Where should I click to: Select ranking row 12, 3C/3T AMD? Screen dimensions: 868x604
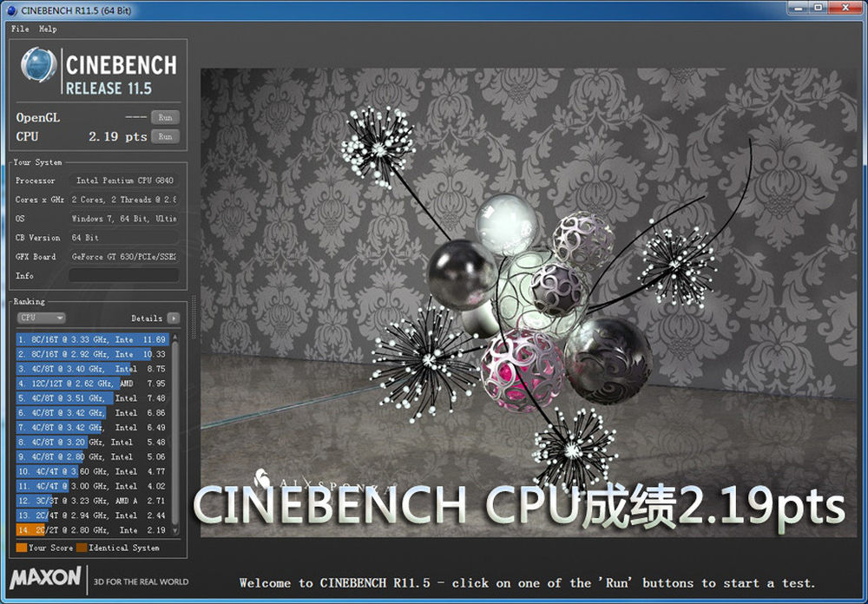point(93,501)
